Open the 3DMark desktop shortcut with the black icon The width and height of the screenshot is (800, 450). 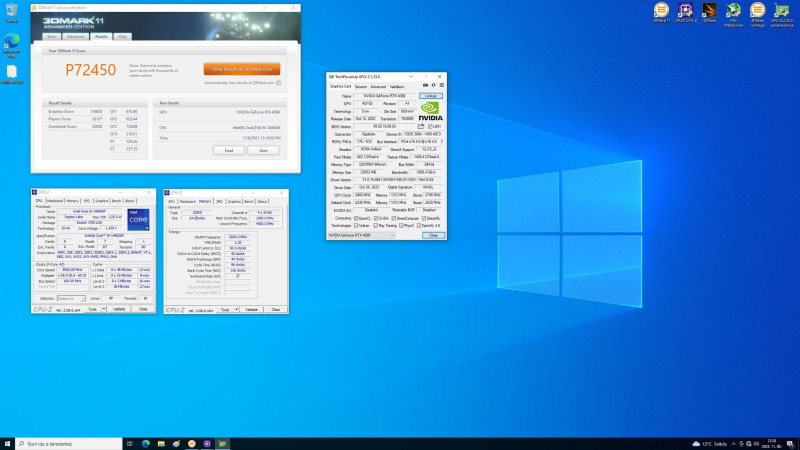709,13
